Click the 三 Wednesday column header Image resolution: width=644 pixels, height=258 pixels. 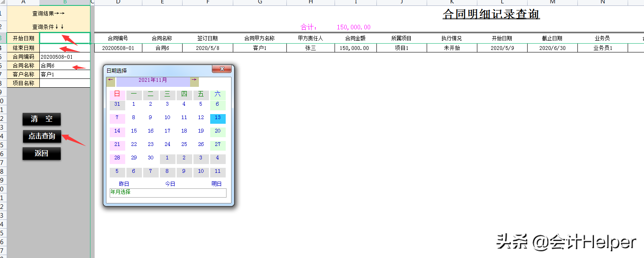(167, 95)
